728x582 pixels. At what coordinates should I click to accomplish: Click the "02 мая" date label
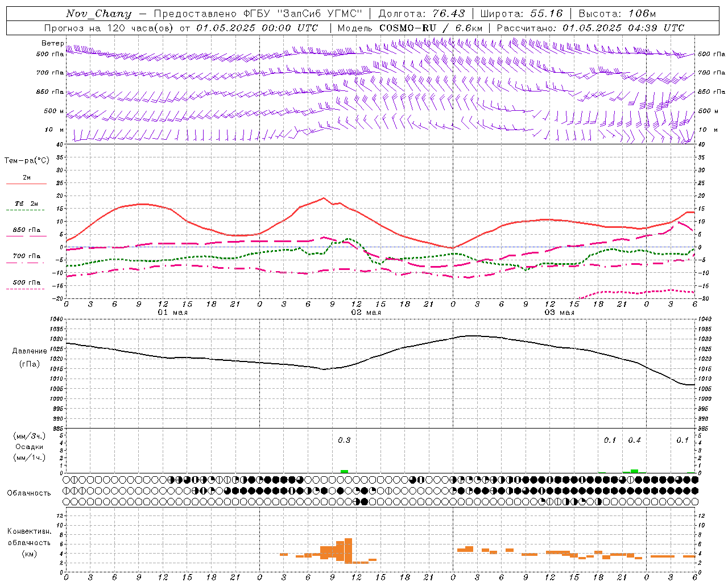[366, 313]
